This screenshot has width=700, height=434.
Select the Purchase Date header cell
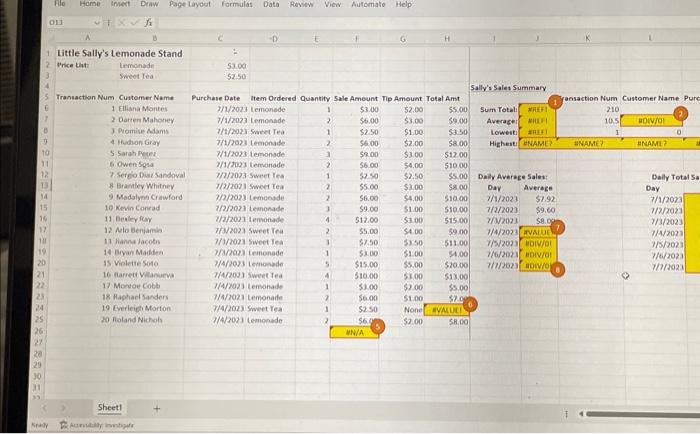coord(216,98)
